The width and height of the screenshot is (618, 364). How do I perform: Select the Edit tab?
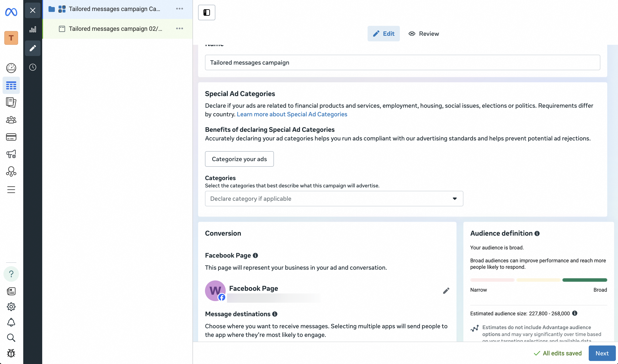click(383, 34)
